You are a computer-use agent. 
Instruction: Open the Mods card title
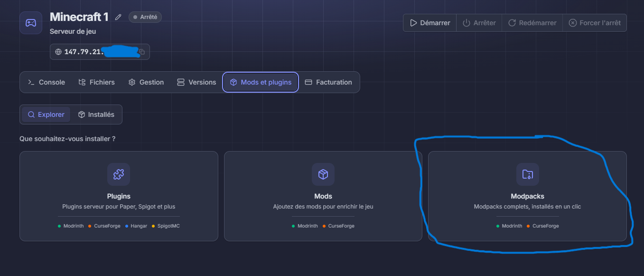click(x=323, y=196)
